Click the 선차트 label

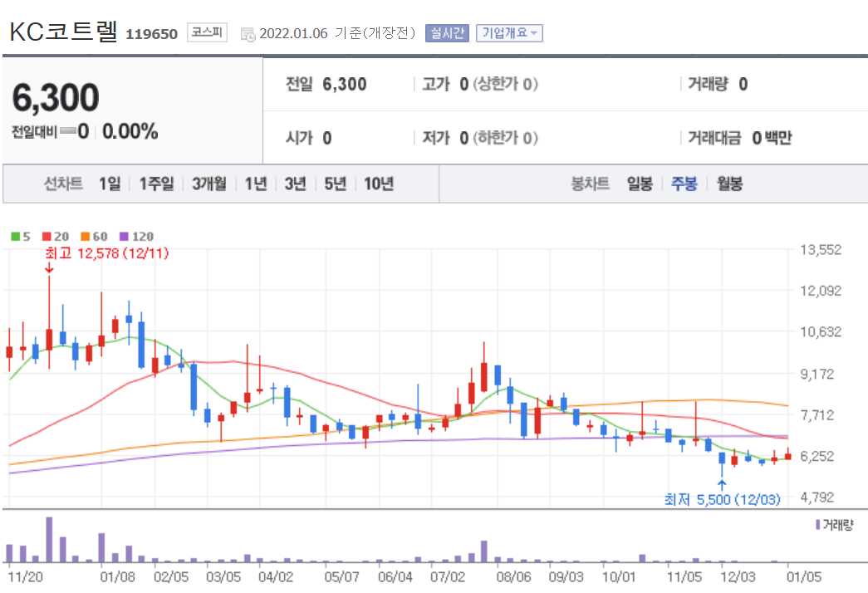tap(63, 184)
